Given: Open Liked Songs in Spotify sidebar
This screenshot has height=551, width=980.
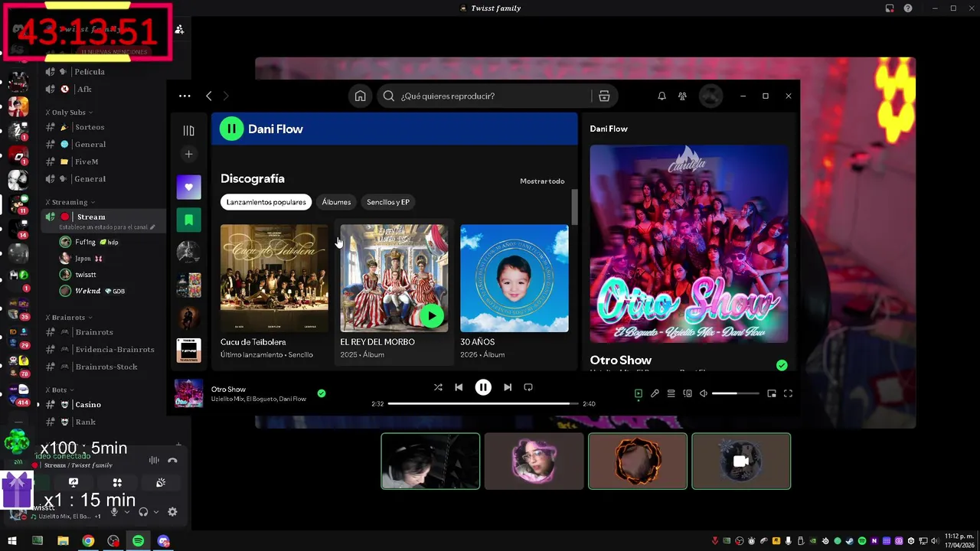Looking at the screenshot, I should (x=188, y=187).
